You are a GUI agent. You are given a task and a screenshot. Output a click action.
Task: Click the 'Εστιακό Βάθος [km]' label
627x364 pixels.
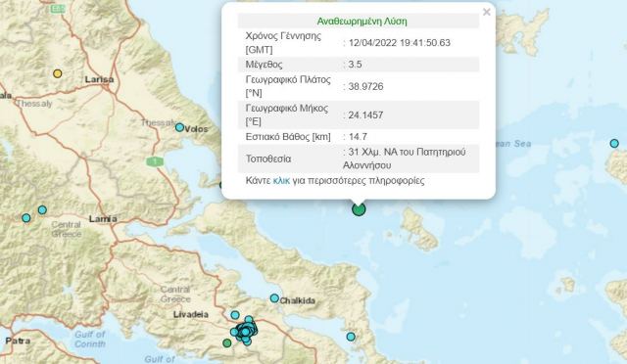[x=288, y=137]
